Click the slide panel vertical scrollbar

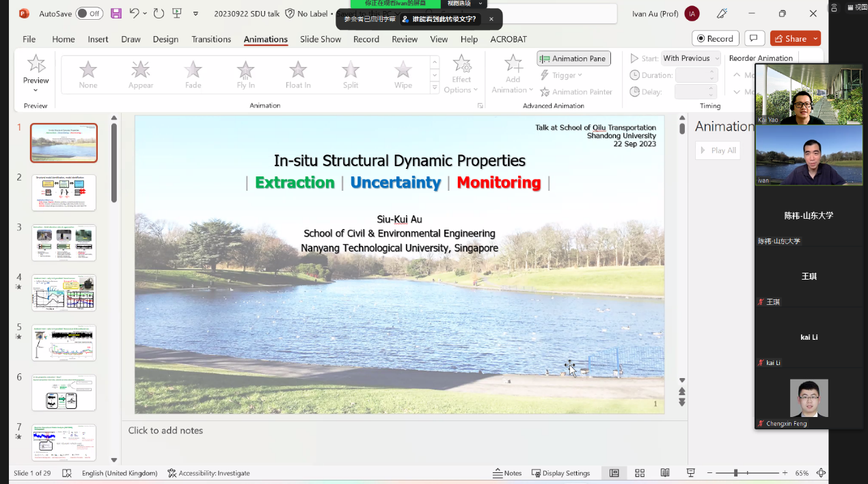[x=113, y=163]
